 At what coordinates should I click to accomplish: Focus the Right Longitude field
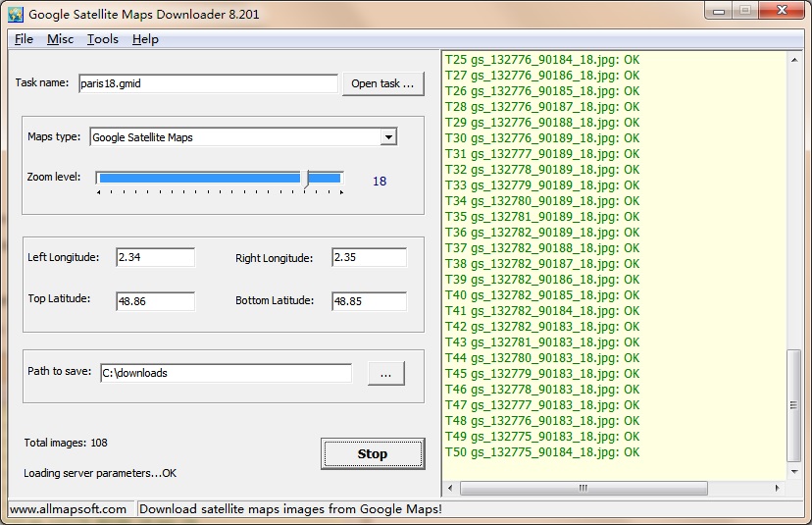coord(370,257)
